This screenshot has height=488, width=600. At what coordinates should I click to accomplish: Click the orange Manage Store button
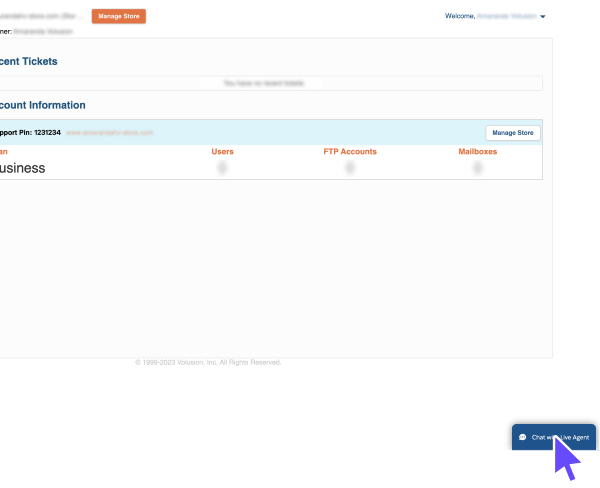(118, 16)
